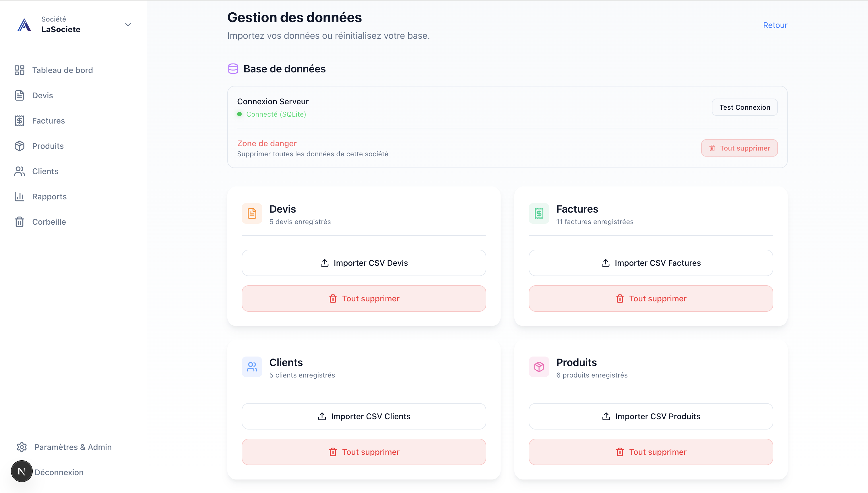Click the LaSociete company logo
Viewport: 868px width, 493px height.
(24, 24)
